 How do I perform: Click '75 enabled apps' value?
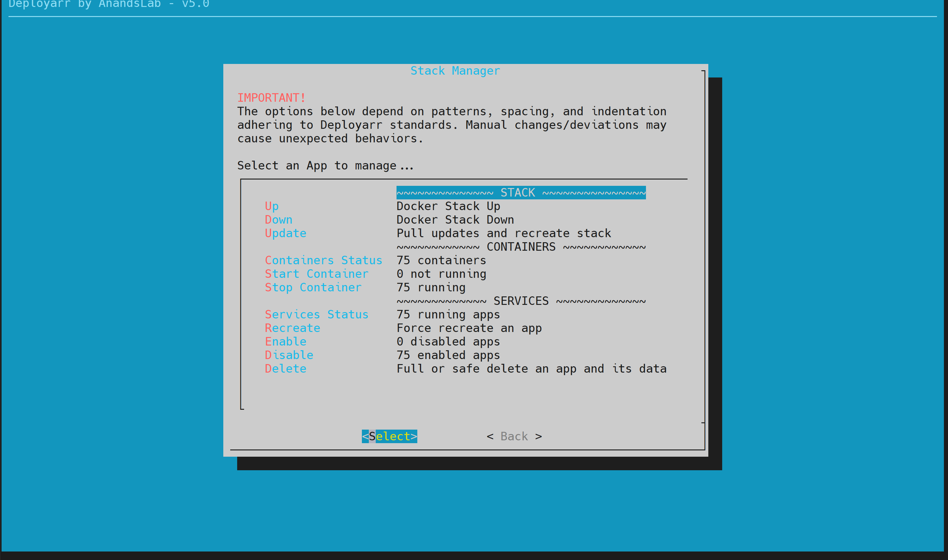(x=448, y=355)
